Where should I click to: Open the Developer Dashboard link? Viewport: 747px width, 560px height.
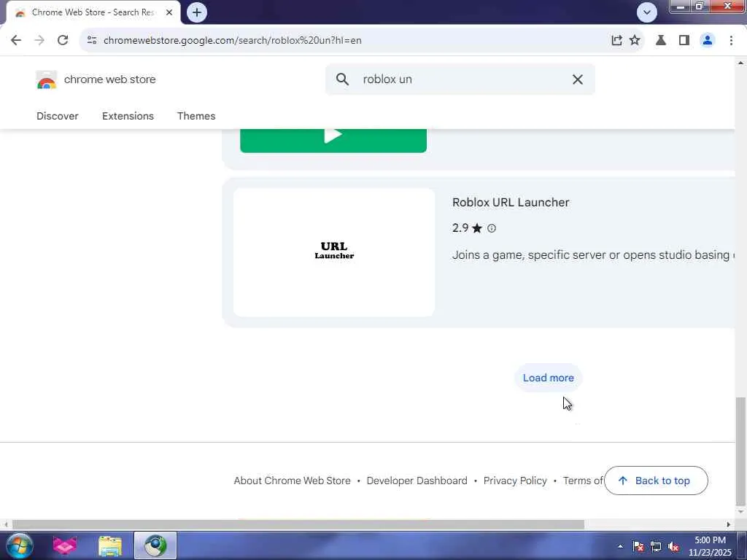(417, 481)
